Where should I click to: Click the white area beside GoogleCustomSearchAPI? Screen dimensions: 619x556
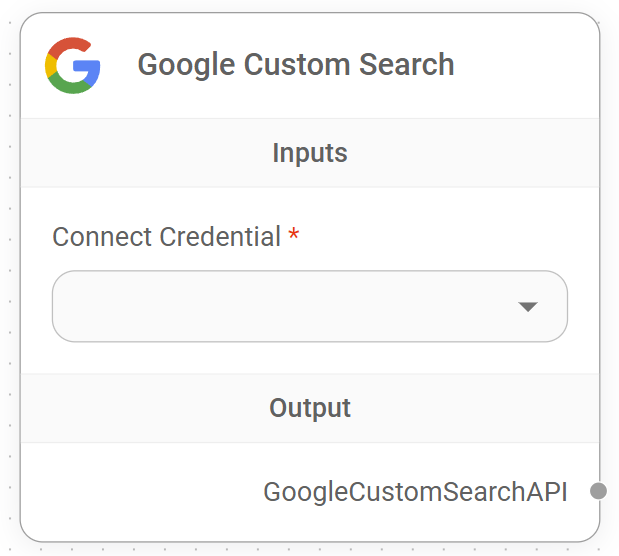130,492
